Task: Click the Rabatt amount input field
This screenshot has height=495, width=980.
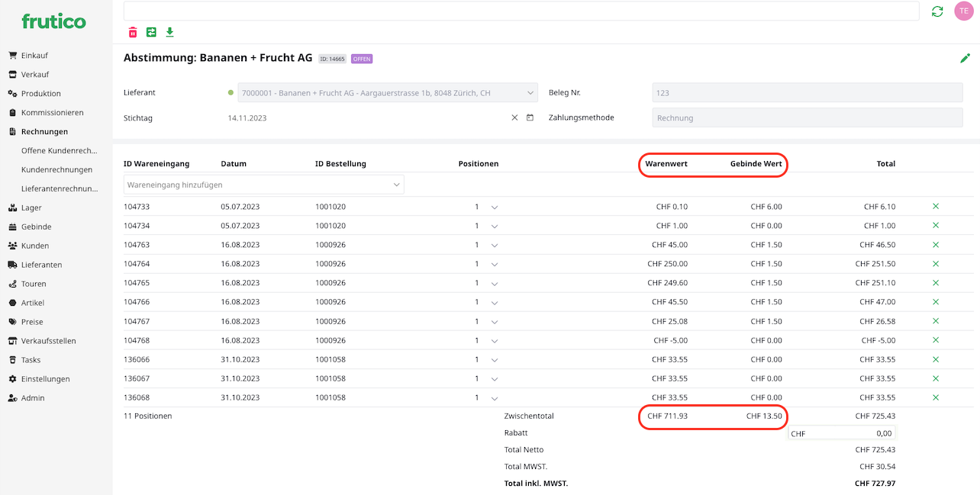Action: [842, 433]
